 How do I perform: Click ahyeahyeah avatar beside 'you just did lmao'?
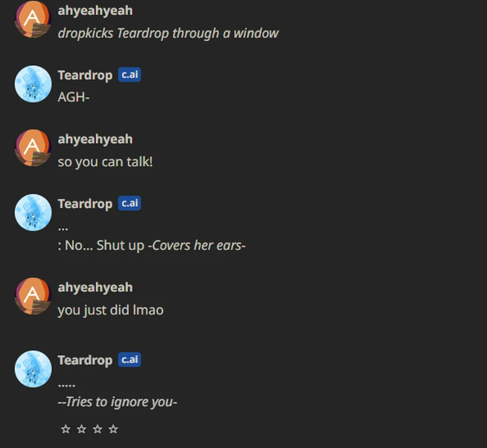pos(33,296)
